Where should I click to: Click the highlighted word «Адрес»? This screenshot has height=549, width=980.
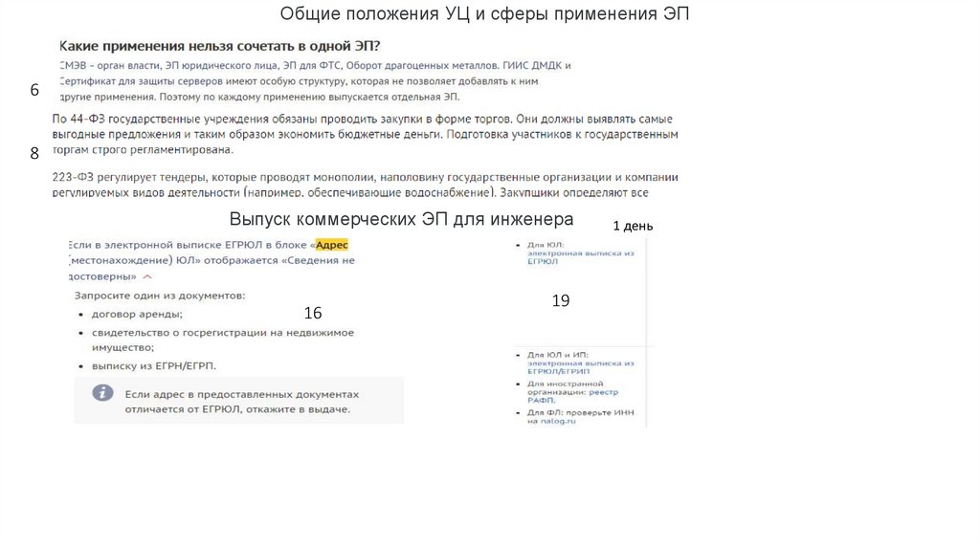click(331, 245)
